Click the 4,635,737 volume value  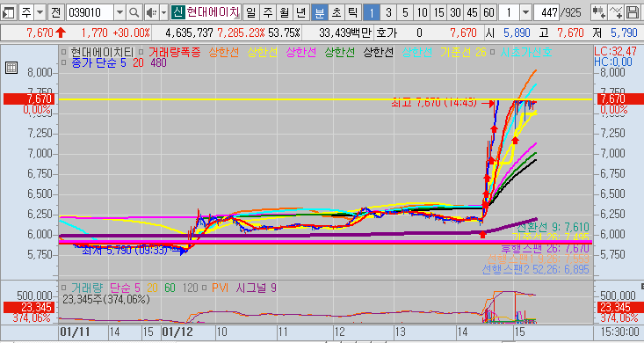tap(190, 33)
